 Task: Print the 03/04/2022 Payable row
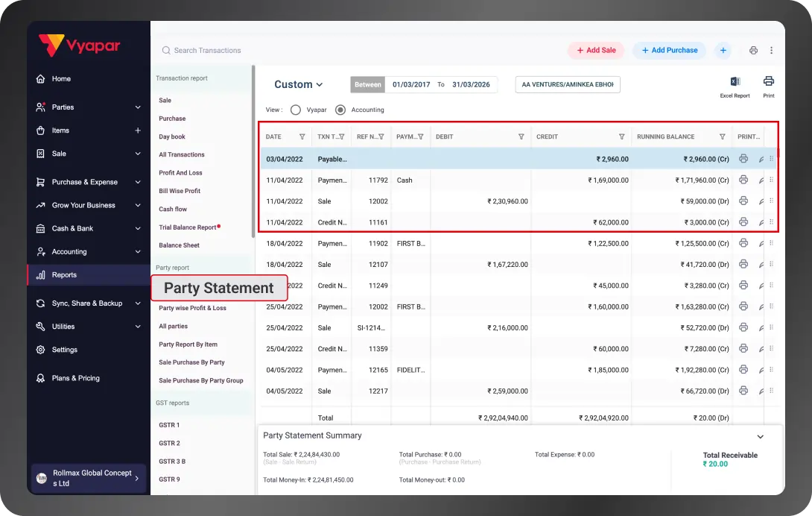pos(743,159)
